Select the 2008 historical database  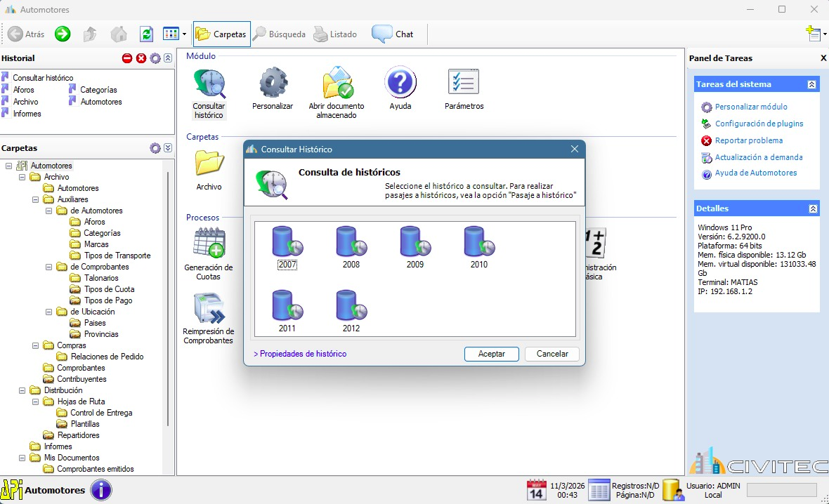351,247
